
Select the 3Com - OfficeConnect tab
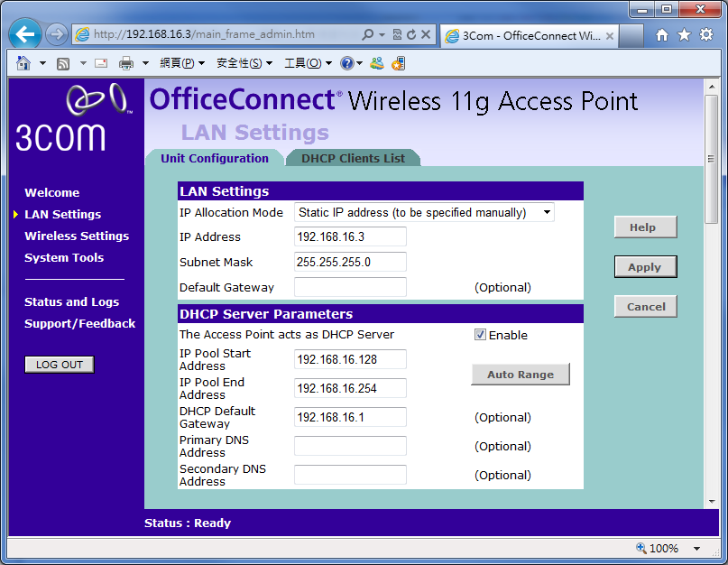529,36
